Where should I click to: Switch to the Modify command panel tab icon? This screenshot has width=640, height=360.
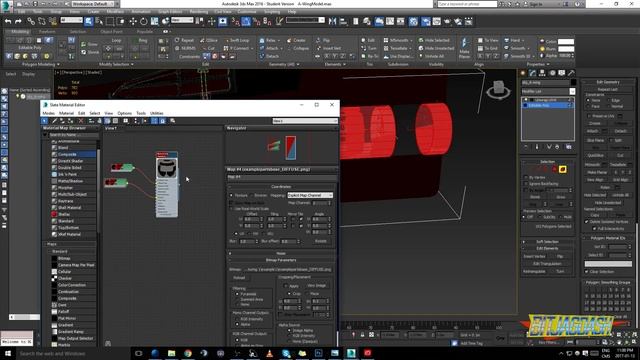click(x=533, y=73)
